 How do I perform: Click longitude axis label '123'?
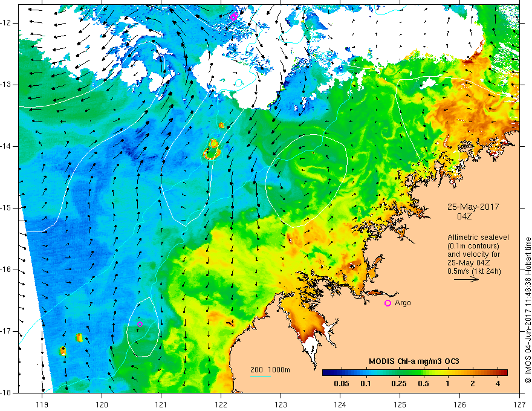coord(281,404)
